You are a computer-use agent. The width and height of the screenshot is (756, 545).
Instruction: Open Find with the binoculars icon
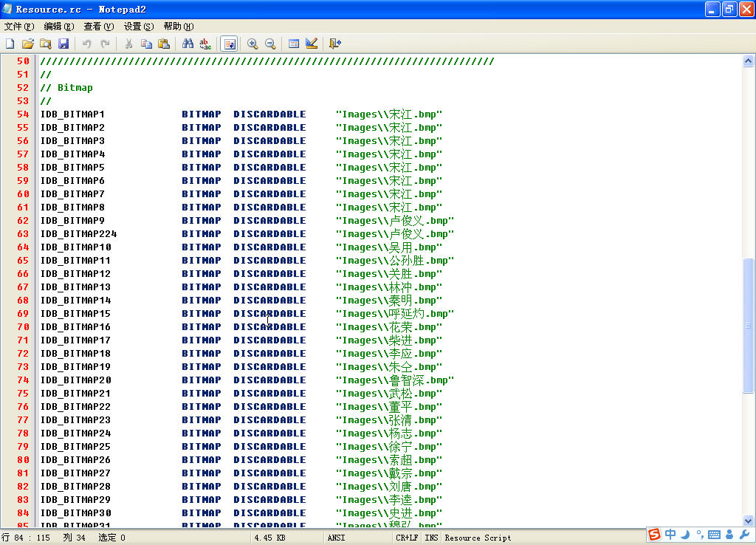tap(188, 44)
